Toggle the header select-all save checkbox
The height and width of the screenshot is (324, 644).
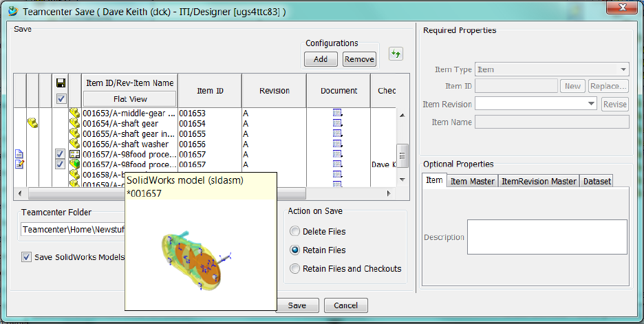point(61,98)
